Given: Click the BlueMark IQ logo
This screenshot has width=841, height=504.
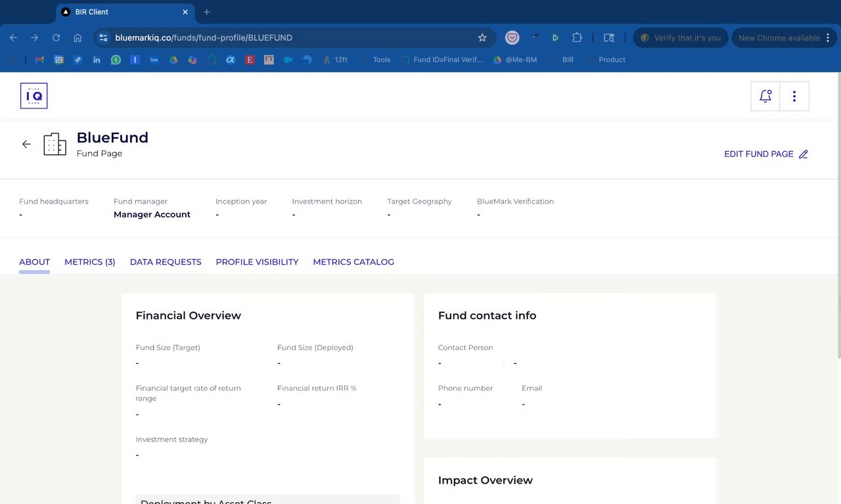Looking at the screenshot, I should [34, 96].
